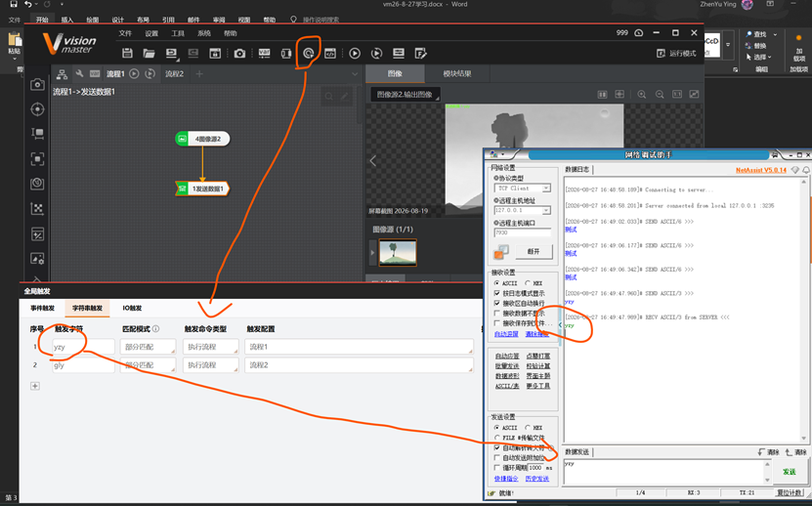Open row 2 部分匹配 match mode dropdown
Image resolution: width=812 pixels, height=506 pixels.
pyautogui.click(x=148, y=365)
